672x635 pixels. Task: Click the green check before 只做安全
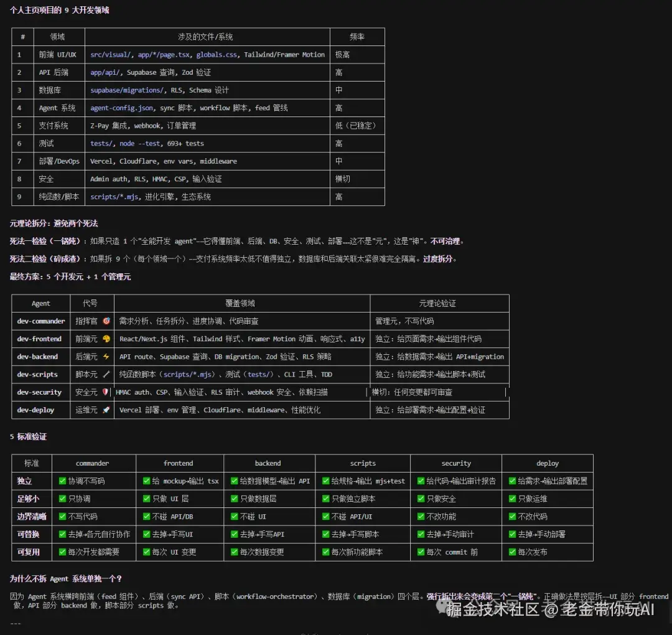point(421,499)
